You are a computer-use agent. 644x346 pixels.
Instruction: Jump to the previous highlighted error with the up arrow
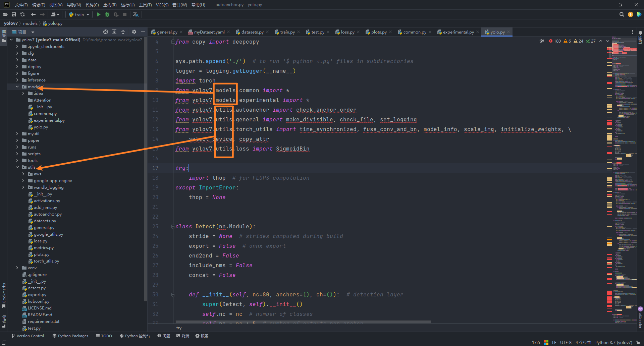click(601, 41)
